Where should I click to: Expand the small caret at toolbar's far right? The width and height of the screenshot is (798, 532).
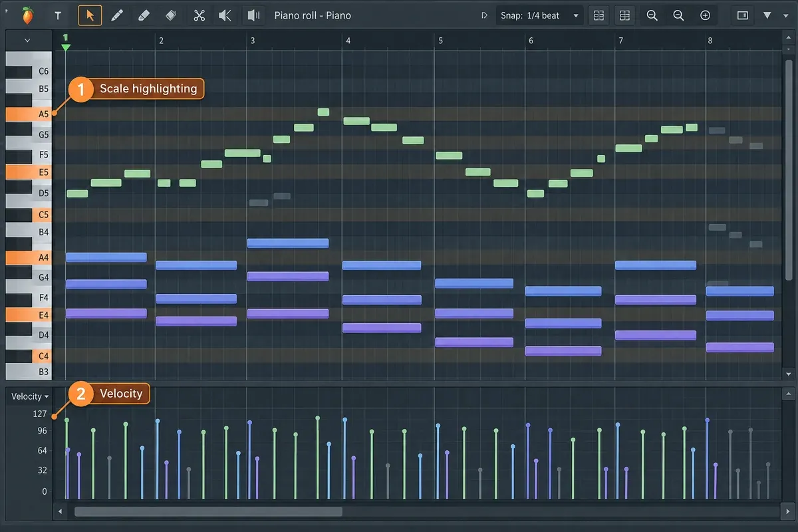click(785, 15)
